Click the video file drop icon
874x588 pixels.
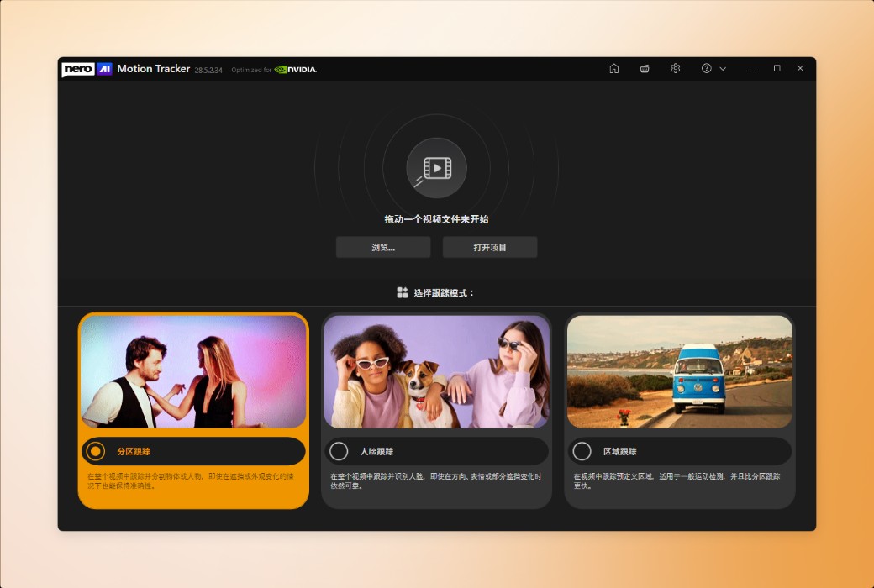[x=436, y=167]
